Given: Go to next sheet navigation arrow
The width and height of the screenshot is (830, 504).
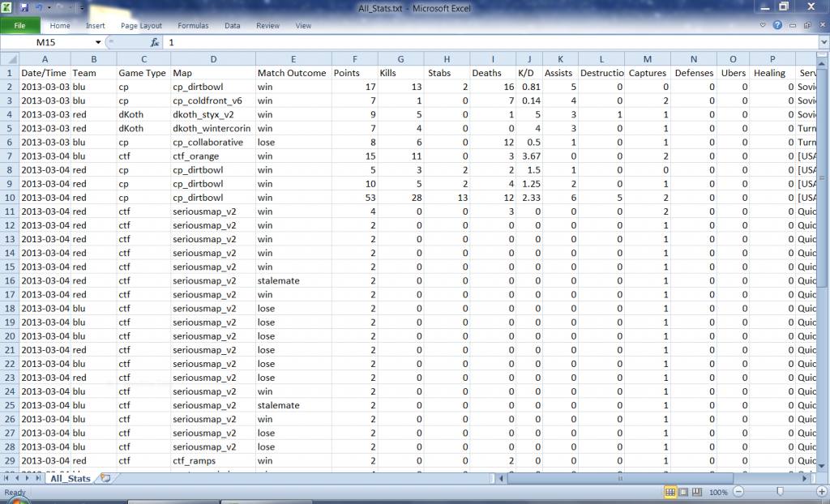Looking at the screenshot, I should pyautogui.click(x=27, y=478).
